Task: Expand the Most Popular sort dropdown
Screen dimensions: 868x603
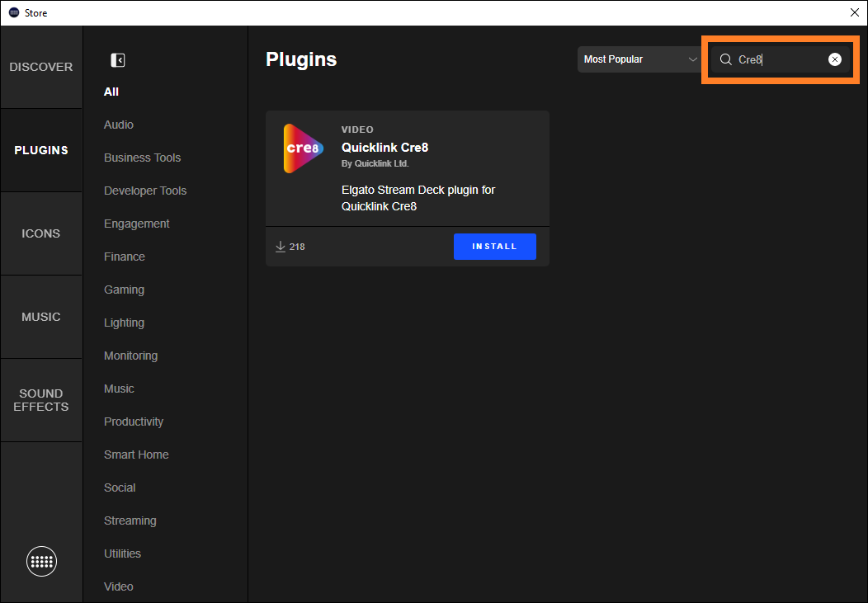Action: (639, 59)
